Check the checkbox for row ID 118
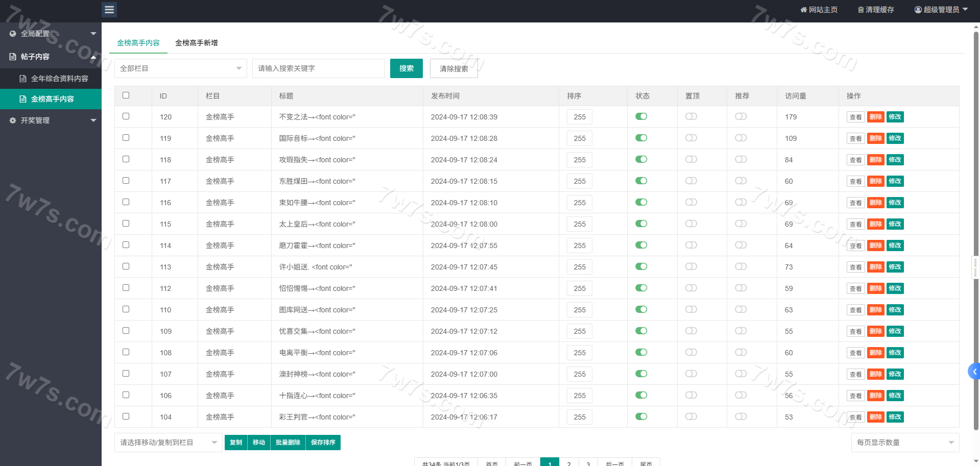The image size is (980, 466). point(126,159)
